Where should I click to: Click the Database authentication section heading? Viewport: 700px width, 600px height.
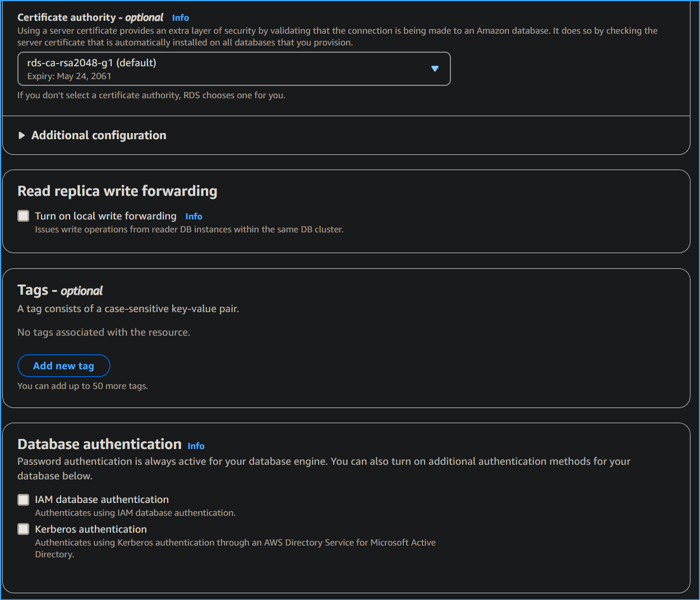[x=99, y=443]
